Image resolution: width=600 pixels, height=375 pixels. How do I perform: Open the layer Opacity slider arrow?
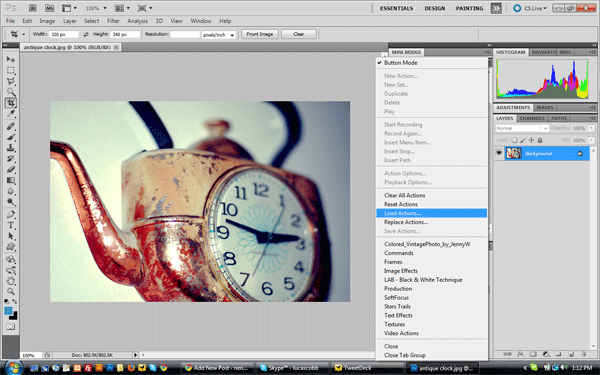[591, 128]
